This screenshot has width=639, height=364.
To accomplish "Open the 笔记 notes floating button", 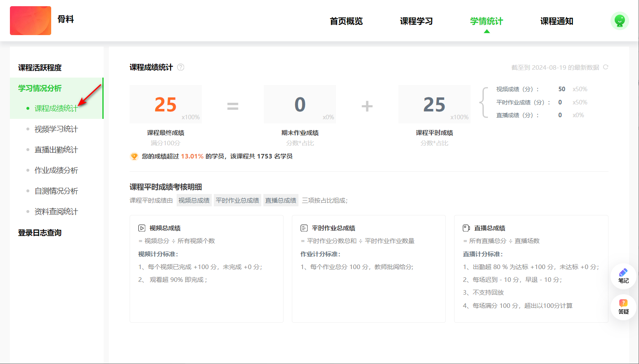I will pos(623,276).
